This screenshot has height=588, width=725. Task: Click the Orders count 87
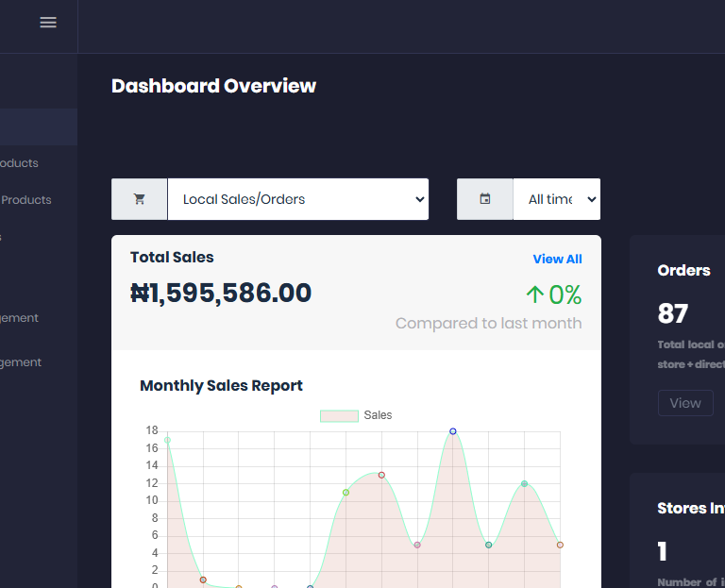673,313
